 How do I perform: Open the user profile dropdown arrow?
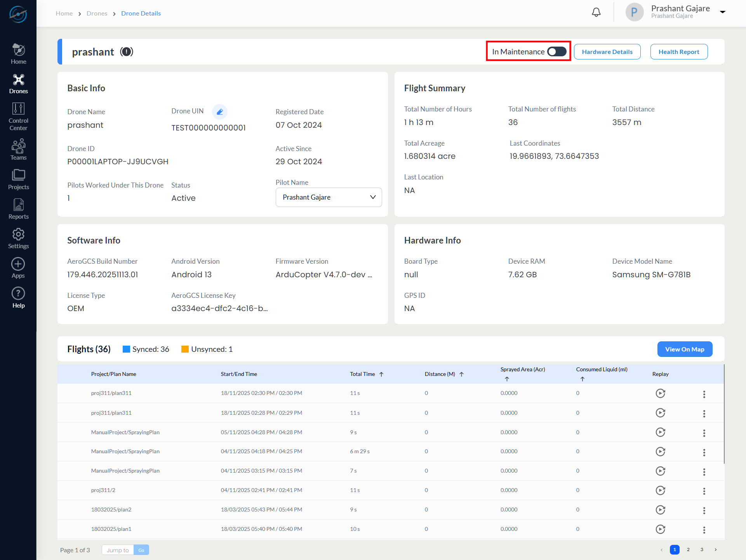(723, 12)
